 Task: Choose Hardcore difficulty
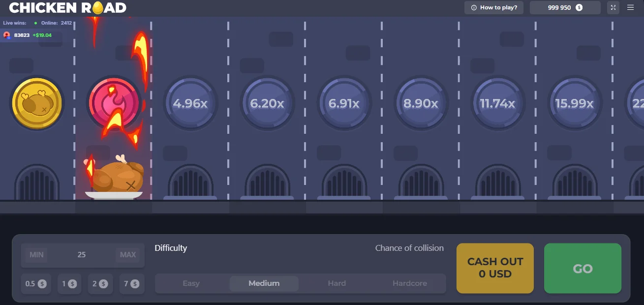410,283
